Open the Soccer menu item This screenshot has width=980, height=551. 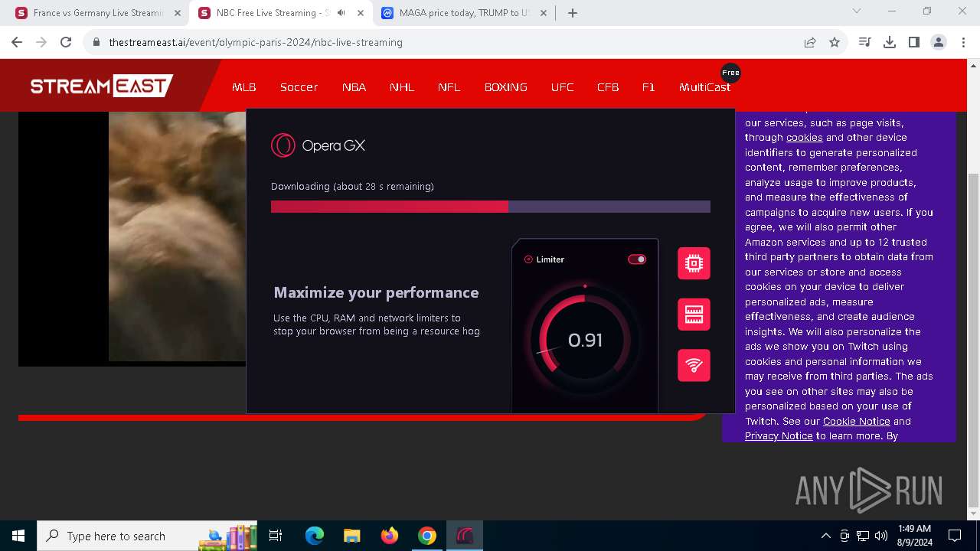[299, 87]
